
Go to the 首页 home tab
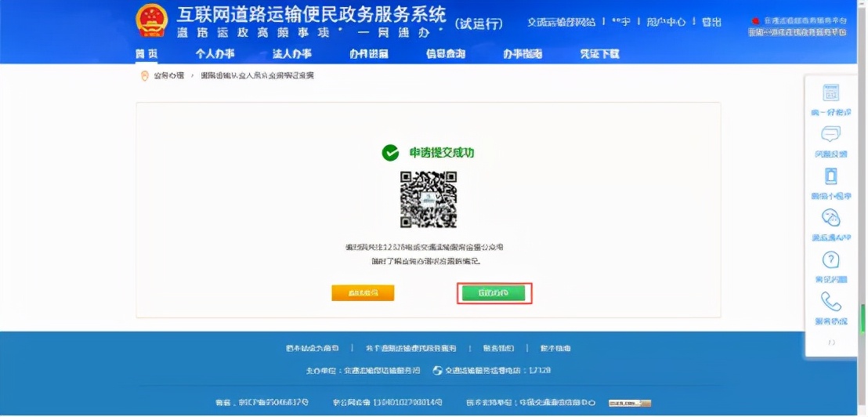[146, 54]
